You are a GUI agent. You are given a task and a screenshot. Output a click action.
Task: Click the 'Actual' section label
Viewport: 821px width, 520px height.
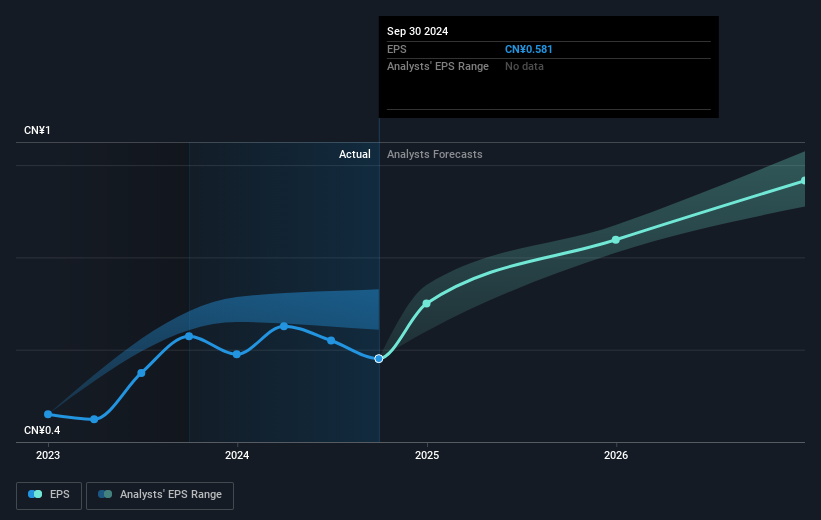click(354, 154)
